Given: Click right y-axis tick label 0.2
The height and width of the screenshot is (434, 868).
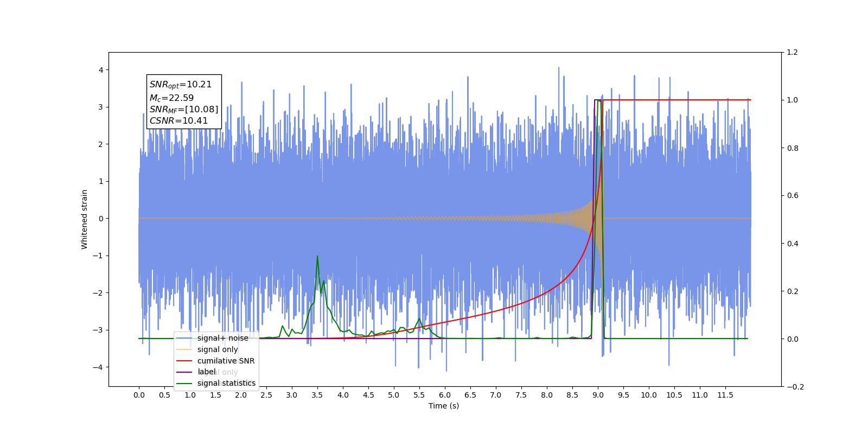Looking at the screenshot, I should coord(792,291).
